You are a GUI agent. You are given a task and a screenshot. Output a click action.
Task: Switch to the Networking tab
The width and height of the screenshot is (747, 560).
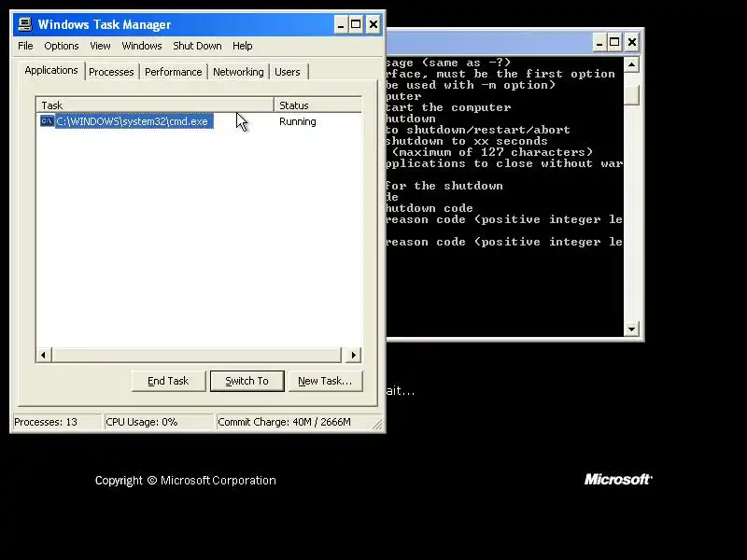238,72
